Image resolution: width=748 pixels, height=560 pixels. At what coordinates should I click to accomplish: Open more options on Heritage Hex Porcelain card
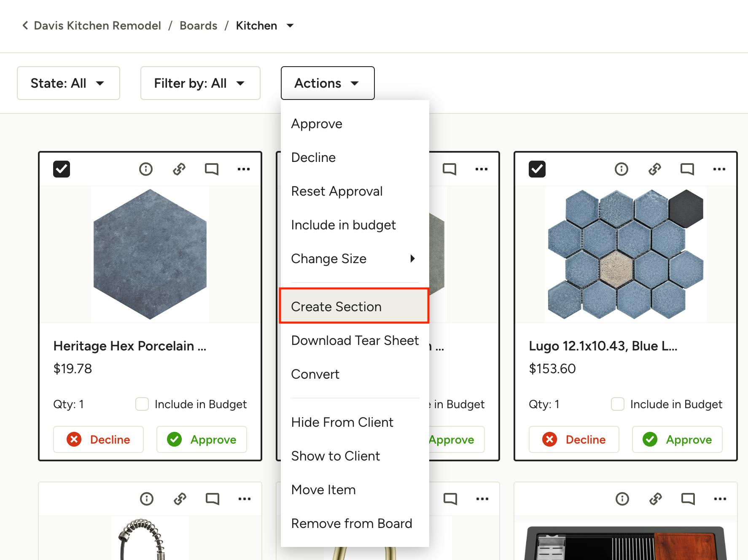coord(244,169)
